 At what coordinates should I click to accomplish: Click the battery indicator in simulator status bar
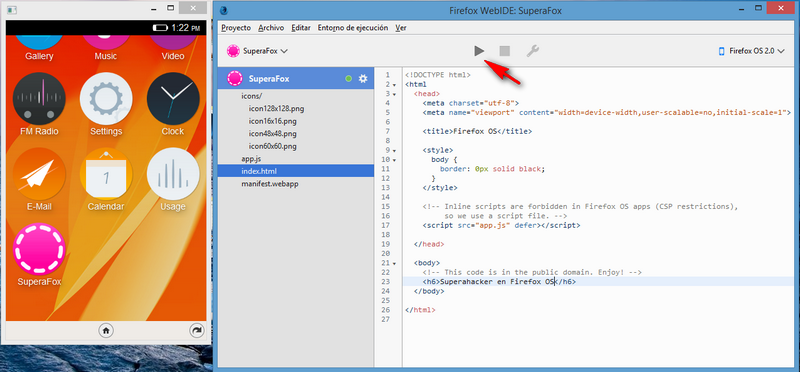tap(160, 28)
